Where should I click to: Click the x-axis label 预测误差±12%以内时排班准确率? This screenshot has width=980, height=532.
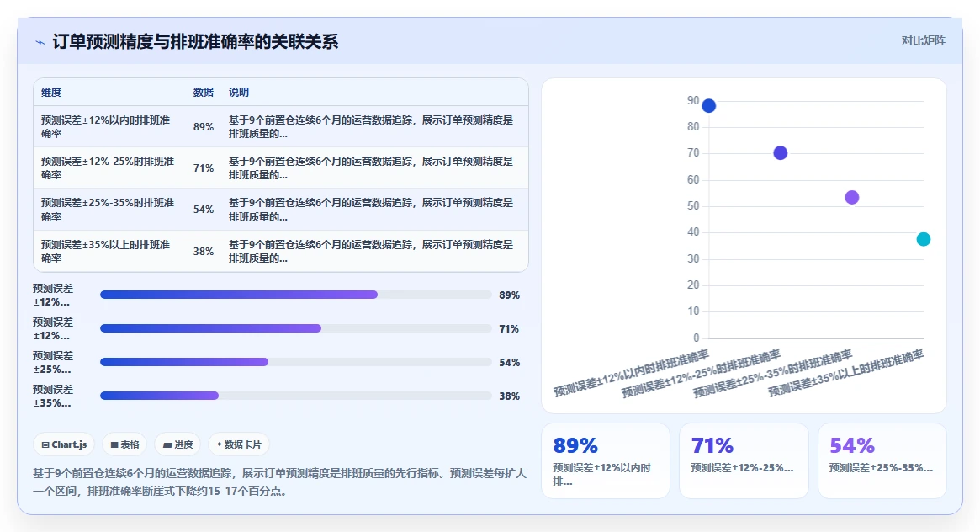tap(631, 373)
